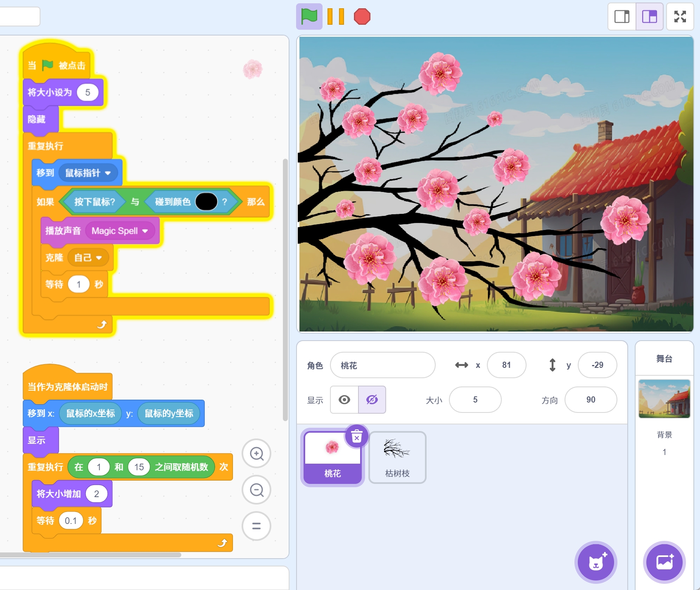The width and height of the screenshot is (700, 590).
Task: Zoom out on the code workspace
Action: tap(256, 490)
